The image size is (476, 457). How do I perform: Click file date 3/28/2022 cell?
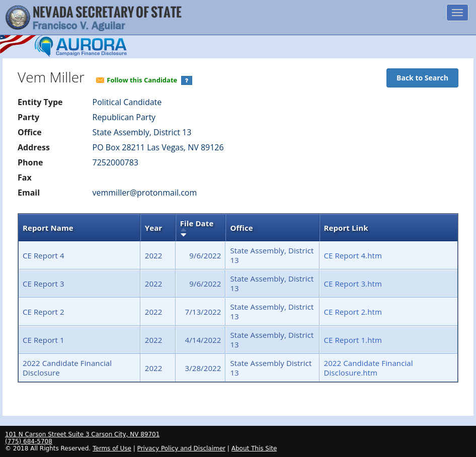[200, 368]
